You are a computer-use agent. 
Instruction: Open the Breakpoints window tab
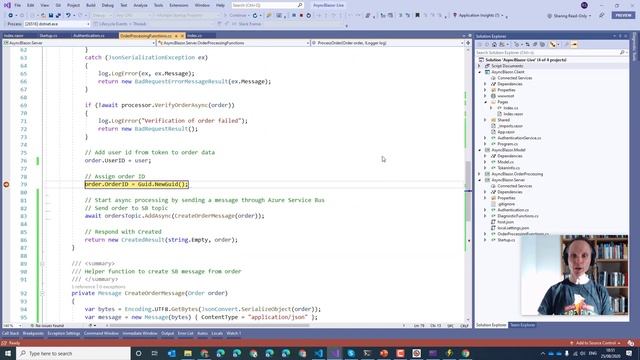(x=33, y=333)
